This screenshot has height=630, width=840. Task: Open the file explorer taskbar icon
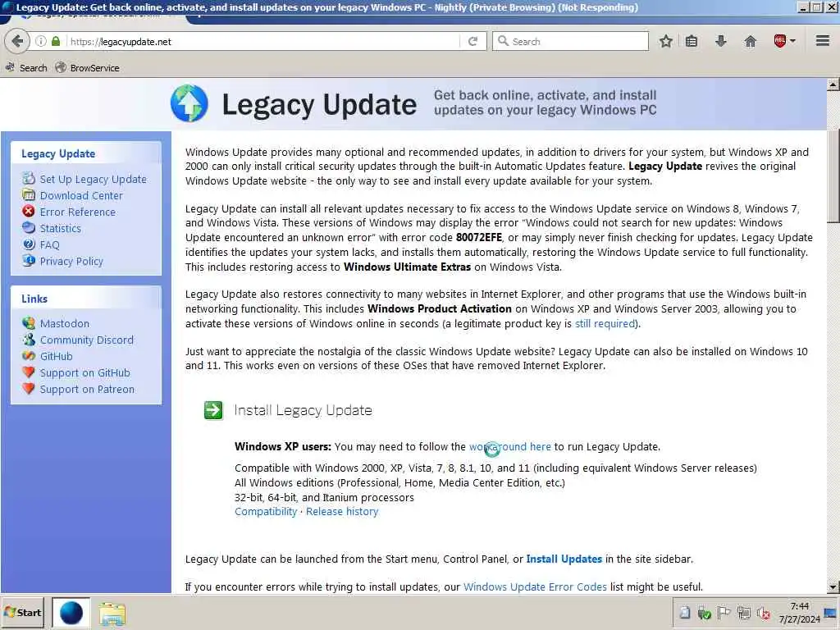click(x=112, y=614)
